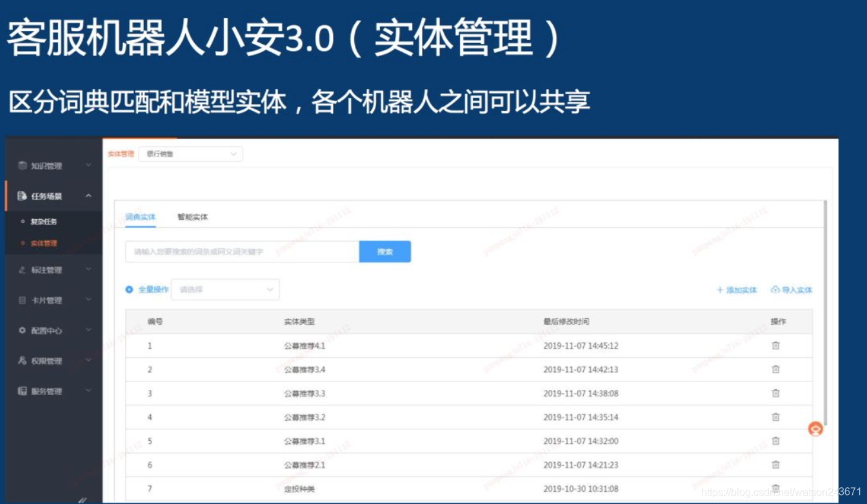Click timestamp 2019-11-07 14:35:14

coord(581,418)
